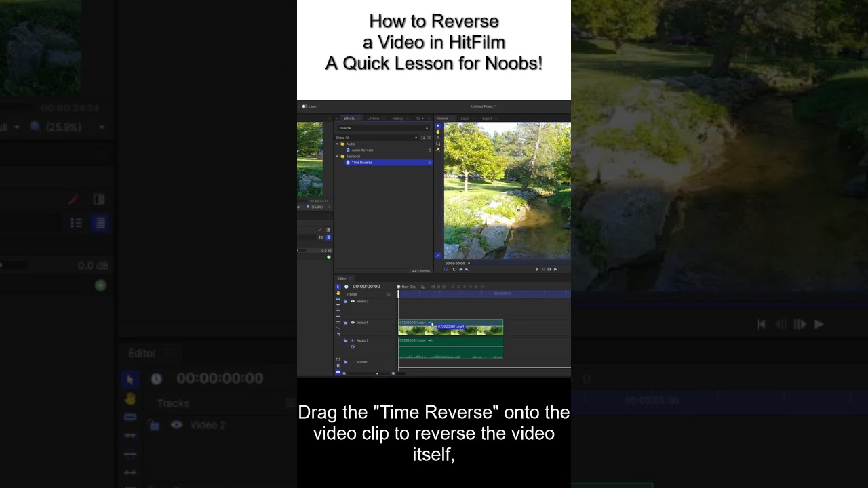This screenshot has height=488, width=868.
Task: Choose the timeline selection tool
Action: [338, 287]
